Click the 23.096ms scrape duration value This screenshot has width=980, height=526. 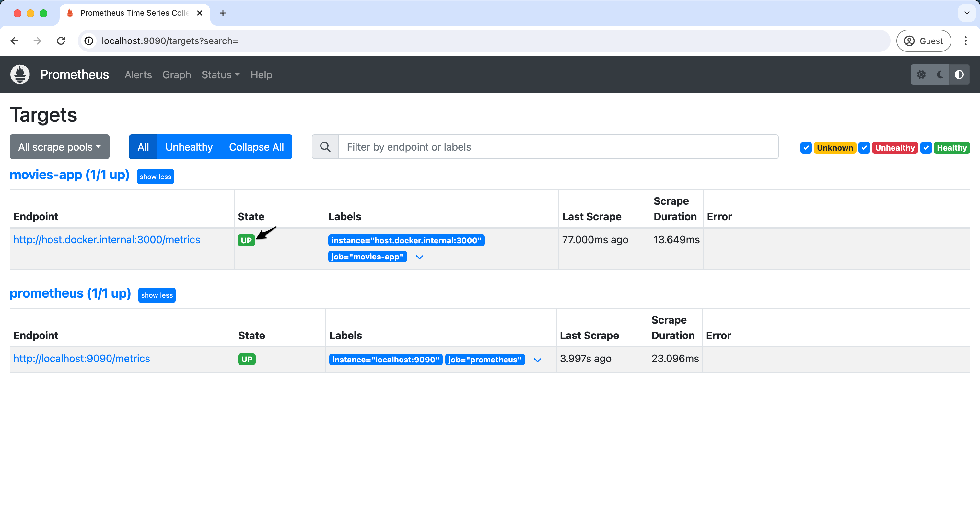pos(675,359)
